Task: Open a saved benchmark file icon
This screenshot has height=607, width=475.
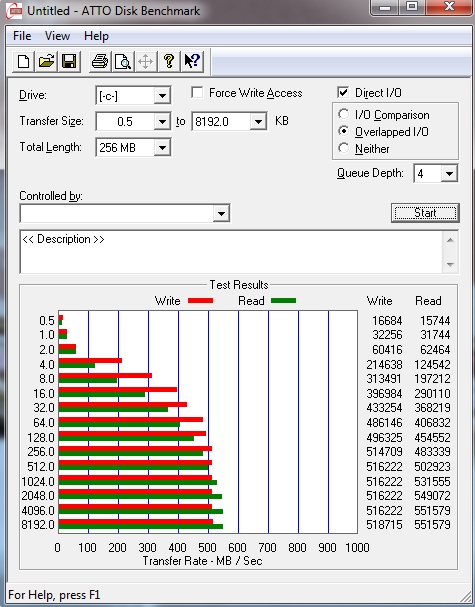Action: (x=46, y=62)
